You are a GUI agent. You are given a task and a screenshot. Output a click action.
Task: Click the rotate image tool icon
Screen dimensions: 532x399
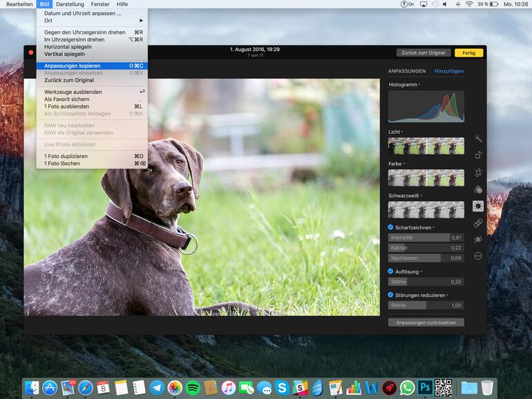point(478,155)
